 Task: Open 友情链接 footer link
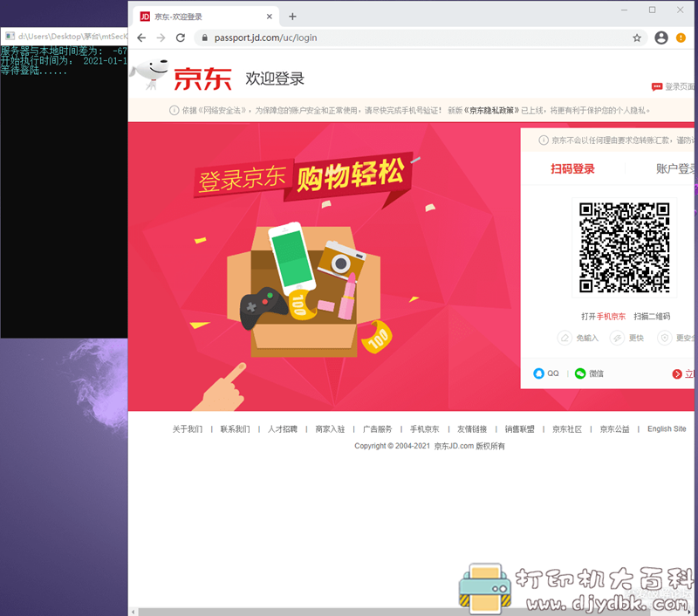[472, 428]
